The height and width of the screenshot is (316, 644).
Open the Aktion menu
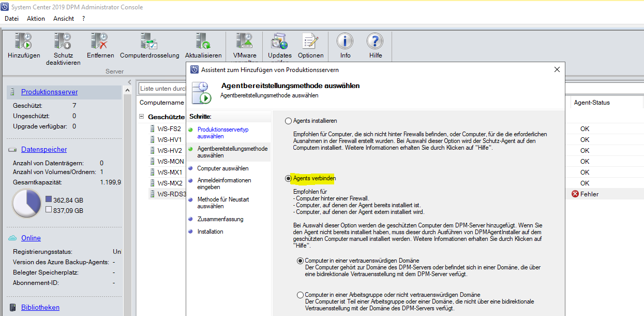point(36,18)
